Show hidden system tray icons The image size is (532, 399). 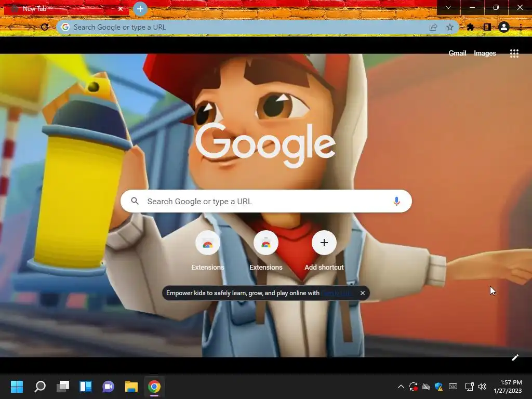401,387
